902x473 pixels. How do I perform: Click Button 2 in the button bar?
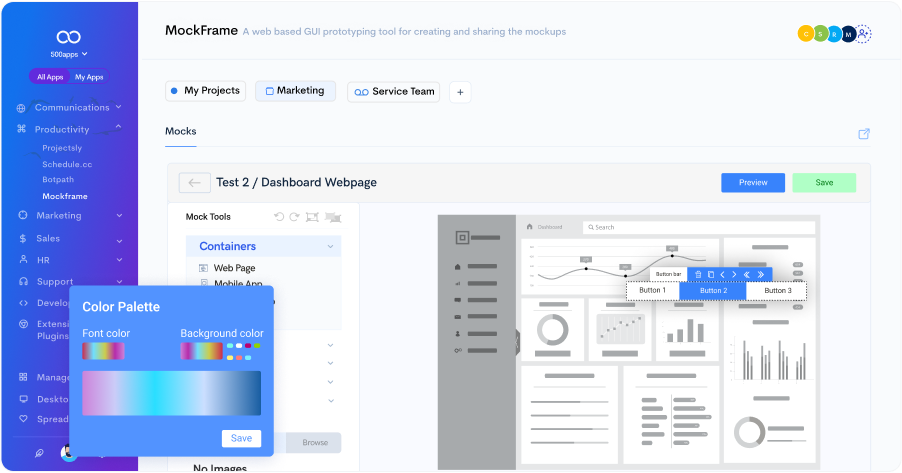coord(713,291)
